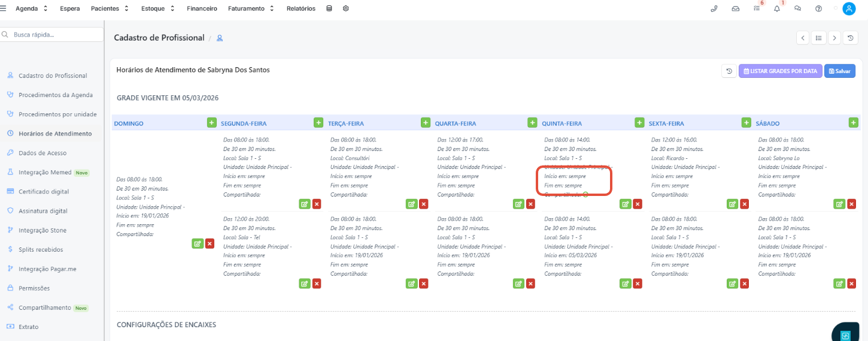Open the hamburger main menu
The image size is (868, 341).
coord(4,9)
